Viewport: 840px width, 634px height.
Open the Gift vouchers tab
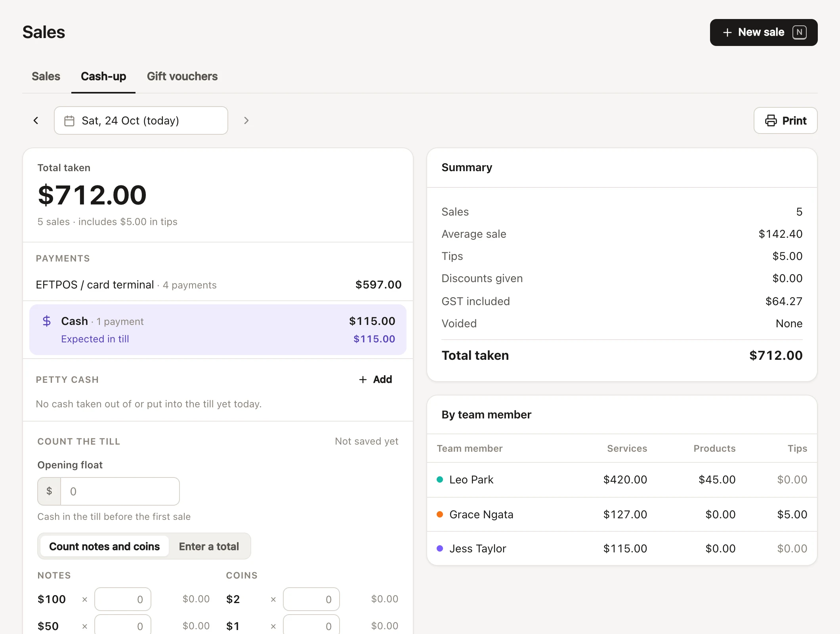182,76
